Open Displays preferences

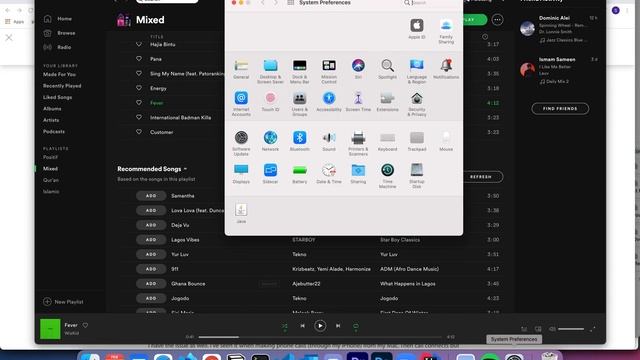click(241, 173)
